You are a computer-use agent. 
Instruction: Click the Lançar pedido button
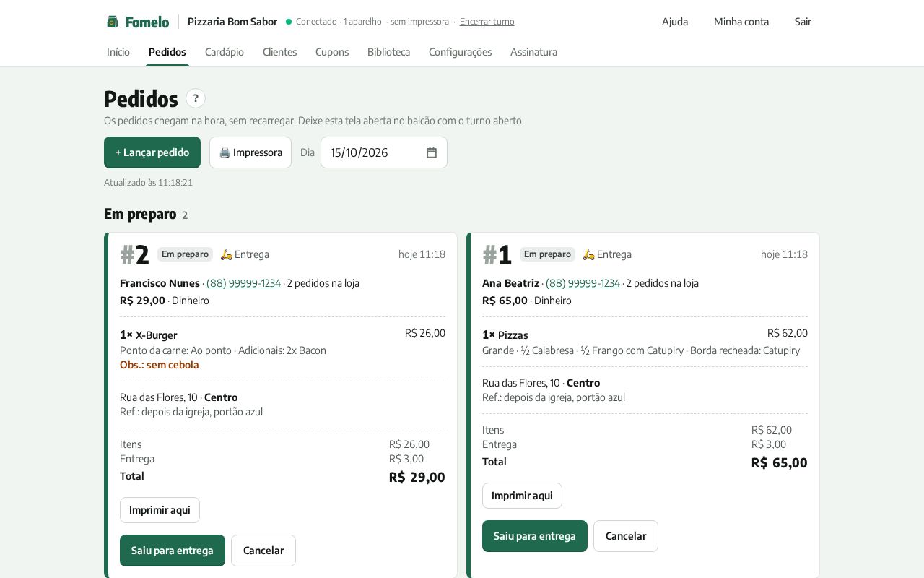[x=152, y=152]
